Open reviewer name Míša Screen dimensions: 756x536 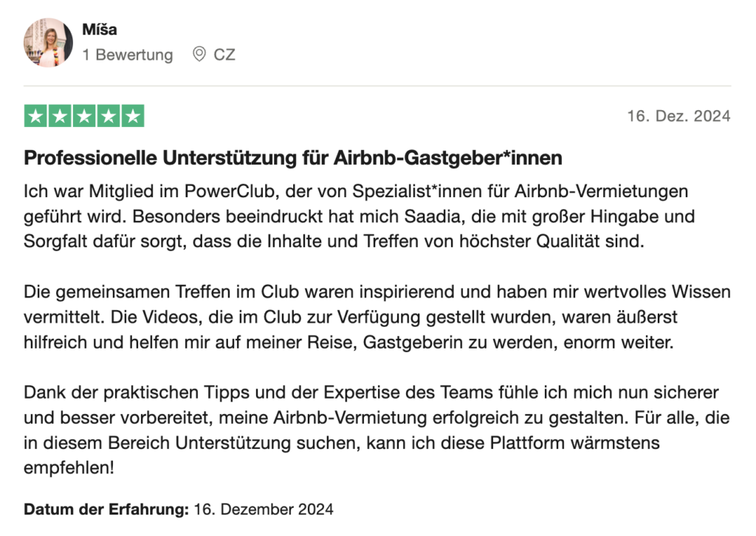pos(100,30)
